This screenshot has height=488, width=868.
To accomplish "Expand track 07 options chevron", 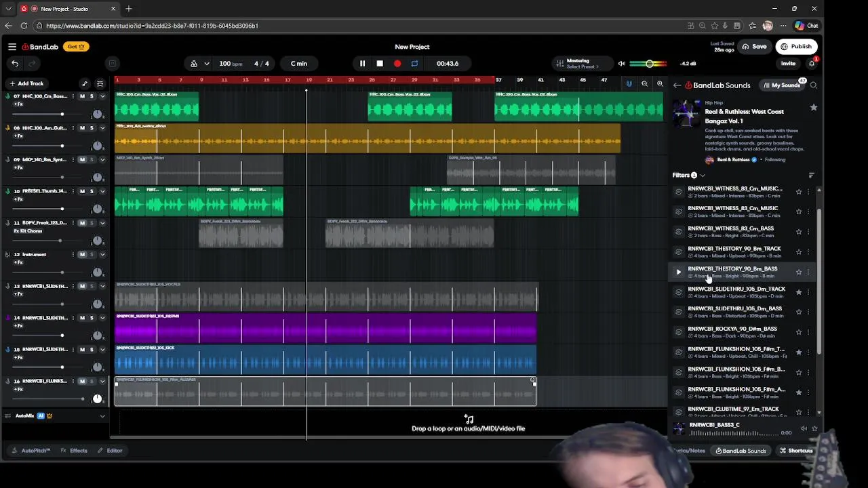I will click(x=102, y=96).
